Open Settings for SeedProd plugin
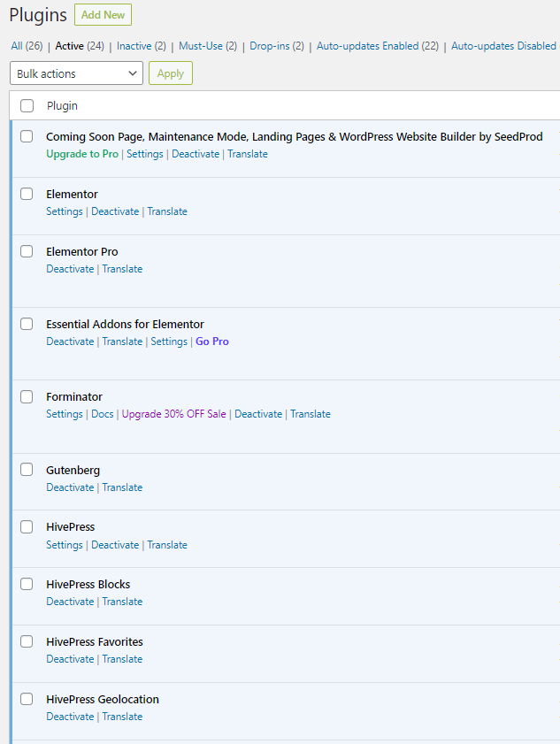Screen dimensions: 560x744 145,154
